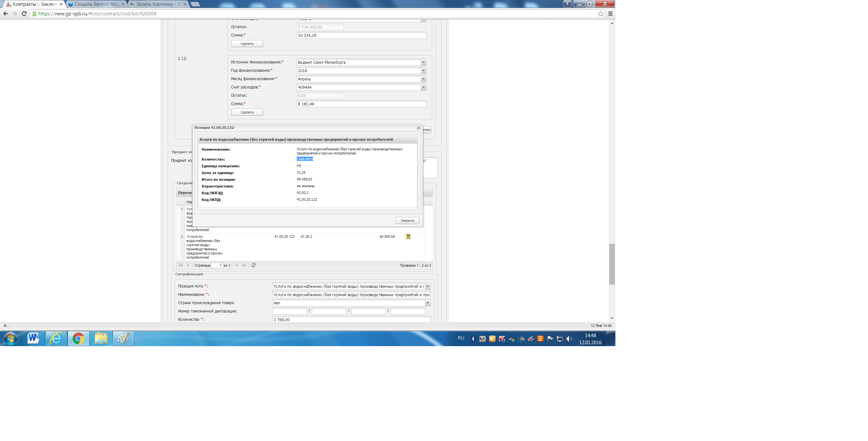The width and height of the screenshot is (868, 441).
Task: Open Chrome menu hamburger icon
Action: 610,13
